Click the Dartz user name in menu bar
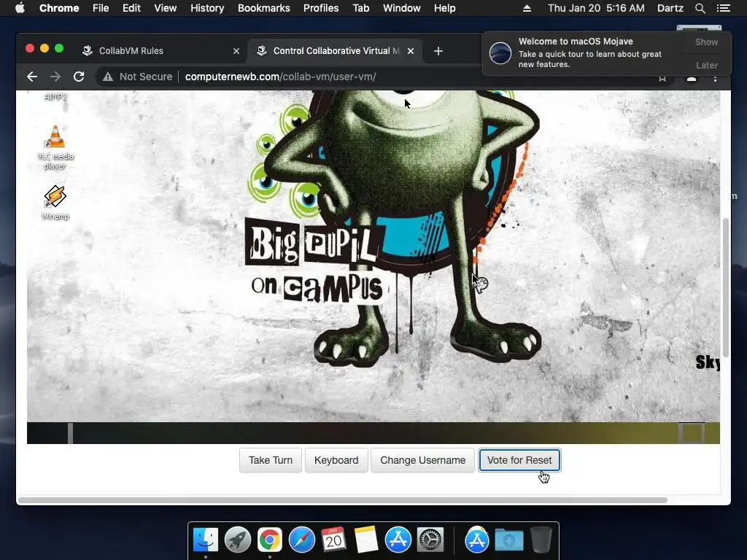The height and width of the screenshot is (560, 747). click(670, 8)
